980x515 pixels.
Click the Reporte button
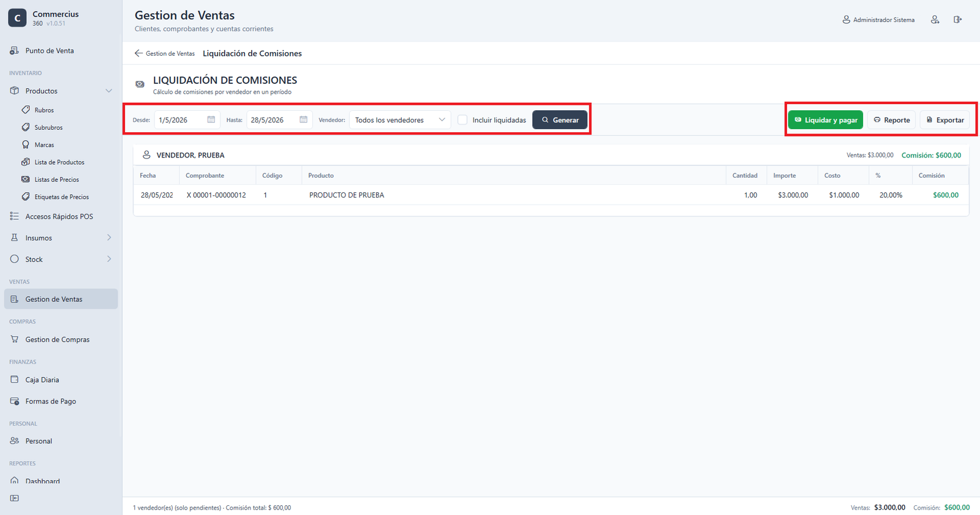pos(891,120)
